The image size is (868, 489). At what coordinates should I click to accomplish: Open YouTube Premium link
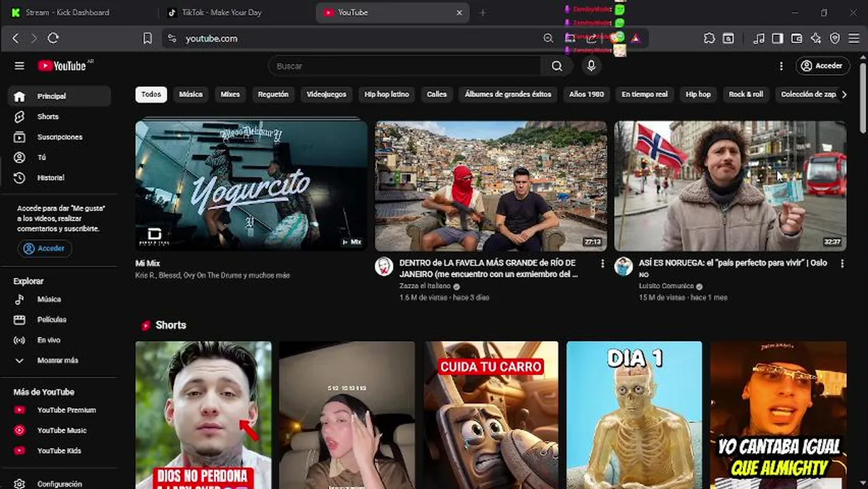(x=60, y=410)
